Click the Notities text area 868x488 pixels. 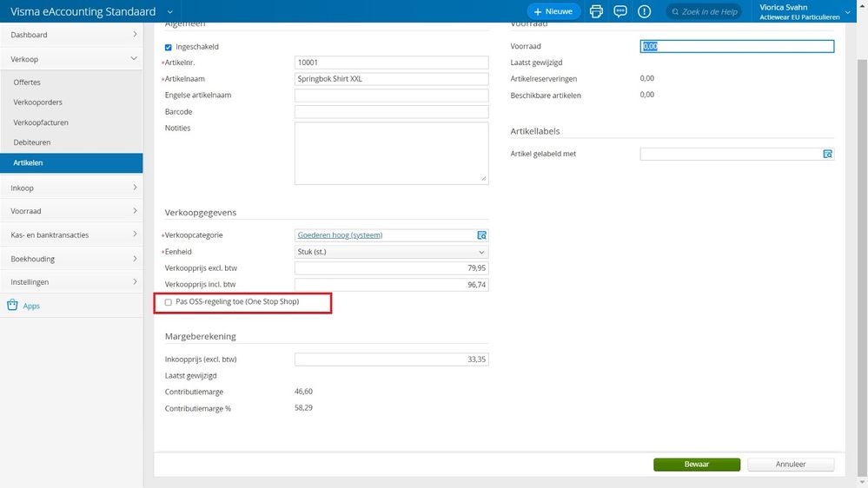pyautogui.click(x=391, y=154)
